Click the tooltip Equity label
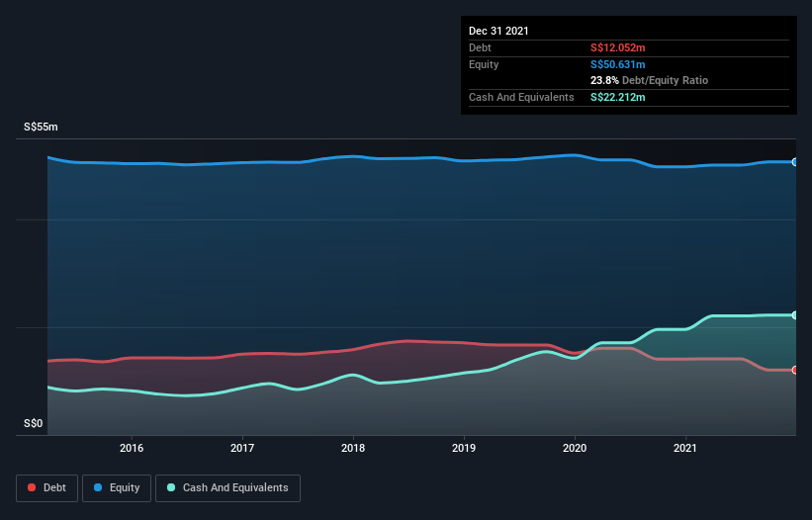The height and width of the screenshot is (520, 812). click(x=484, y=64)
